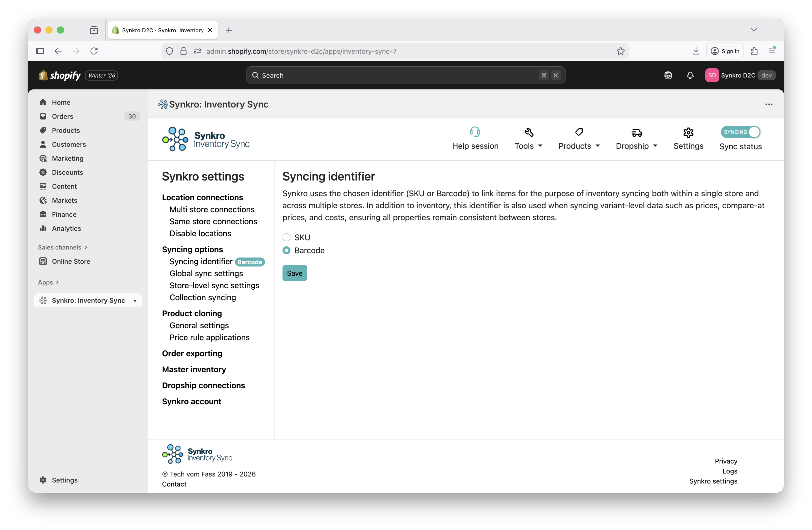Open the Products dropdown in Synkro toolbar
The height and width of the screenshot is (530, 812).
pyautogui.click(x=579, y=146)
